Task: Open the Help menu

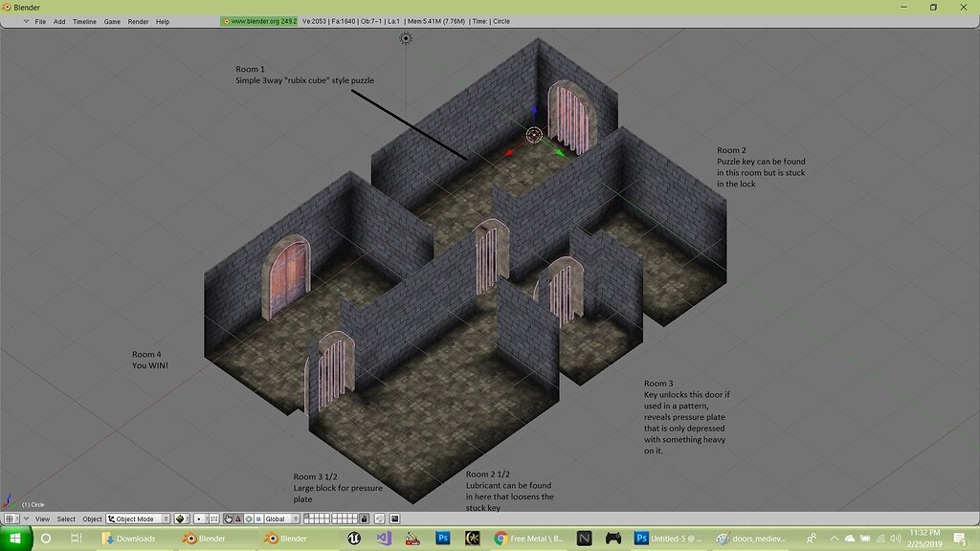Action: pos(163,21)
